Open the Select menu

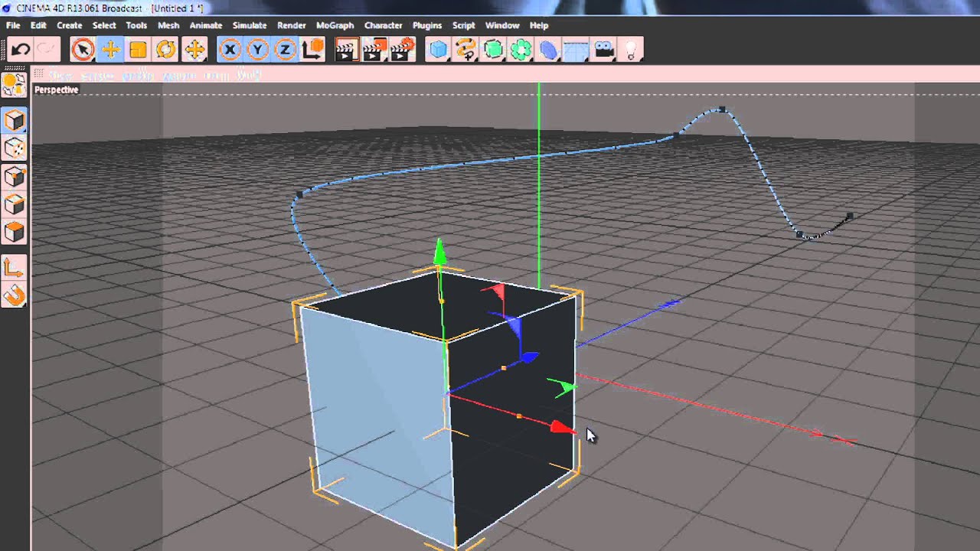coord(104,25)
